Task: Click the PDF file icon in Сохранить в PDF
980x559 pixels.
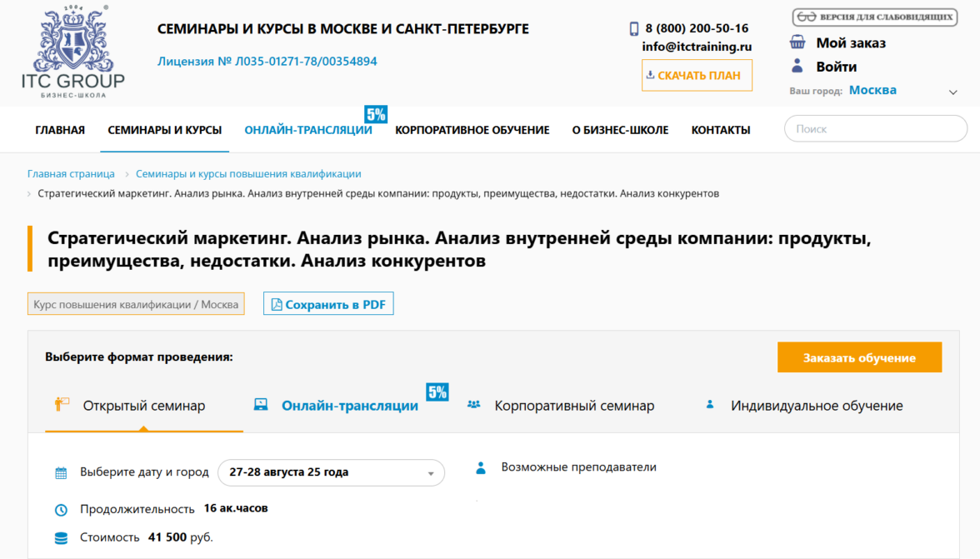Action: click(277, 304)
